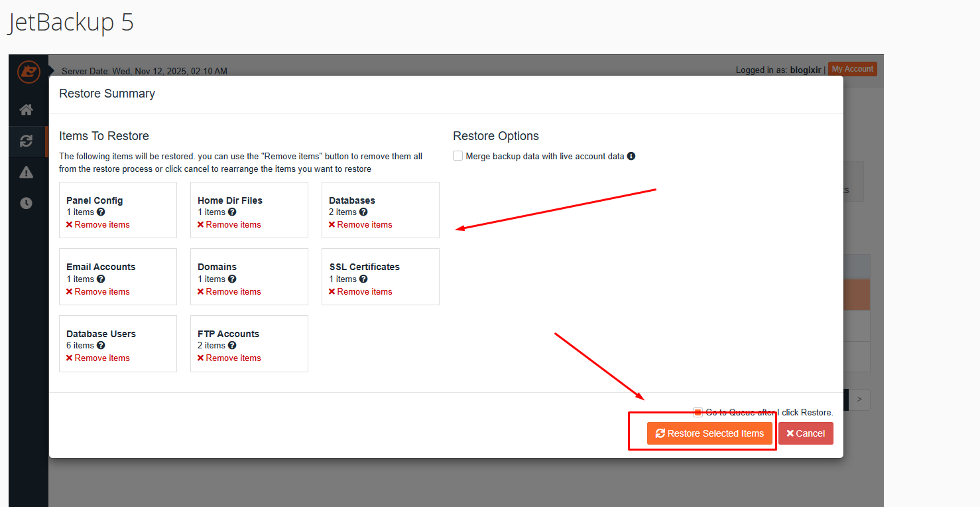Open My Account button
This screenshot has height=507, width=980.
[852, 69]
